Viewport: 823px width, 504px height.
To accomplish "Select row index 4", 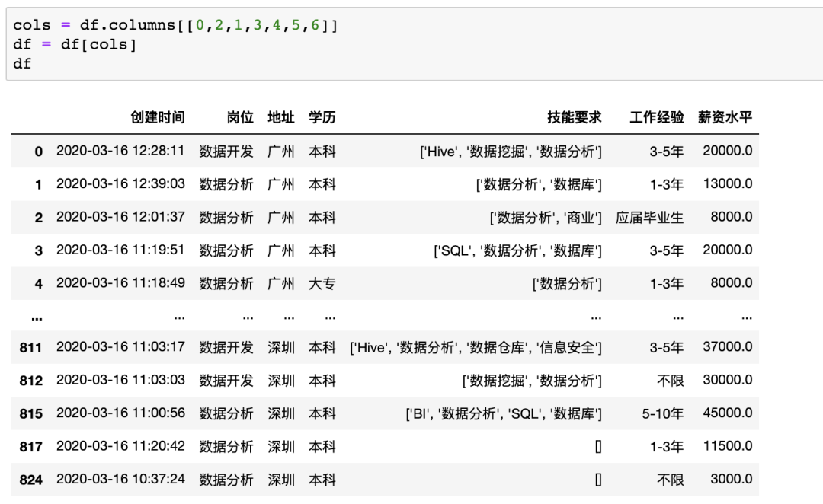I will click(38, 284).
